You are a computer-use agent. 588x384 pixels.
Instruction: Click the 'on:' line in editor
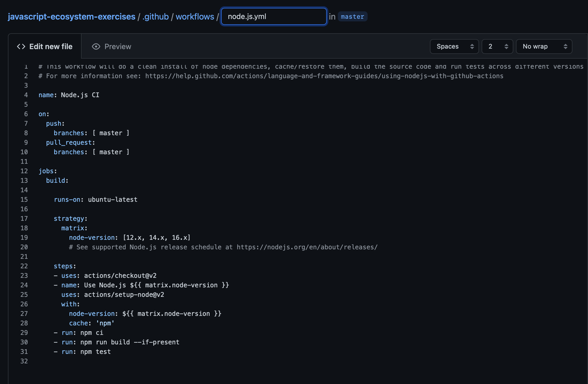pyautogui.click(x=44, y=114)
